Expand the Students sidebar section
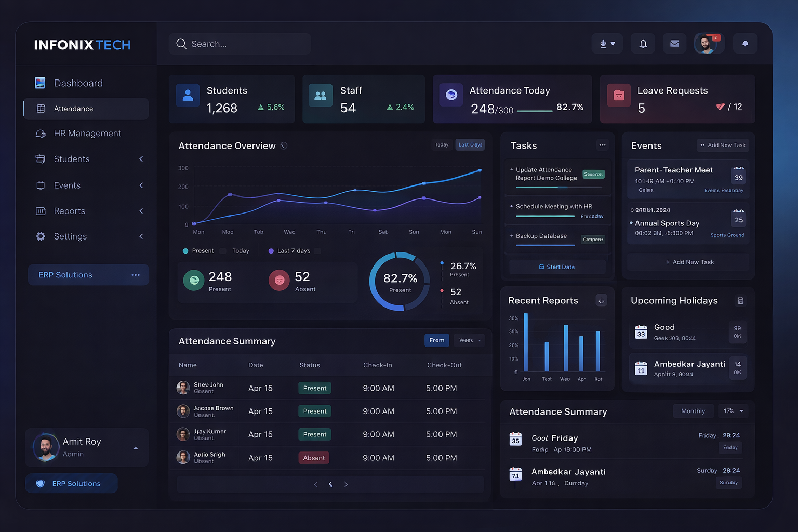This screenshot has height=532, width=798. [x=141, y=159]
